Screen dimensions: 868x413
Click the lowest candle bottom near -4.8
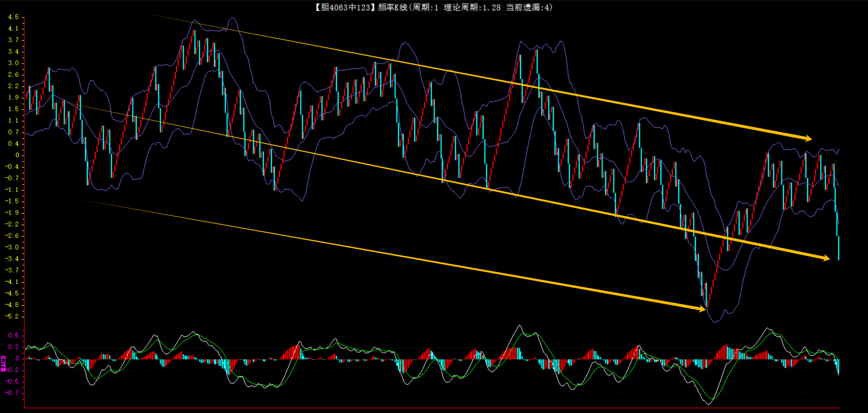point(706,306)
